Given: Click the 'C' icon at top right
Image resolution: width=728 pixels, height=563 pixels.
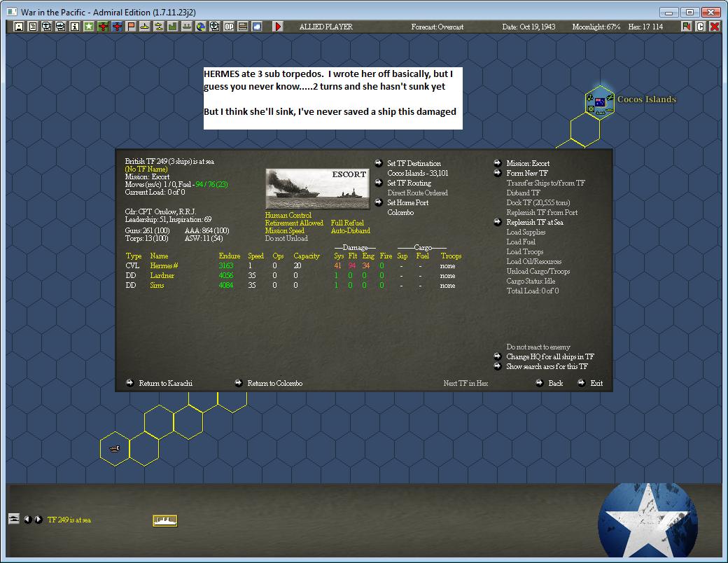Looking at the screenshot, I should click(x=700, y=27).
